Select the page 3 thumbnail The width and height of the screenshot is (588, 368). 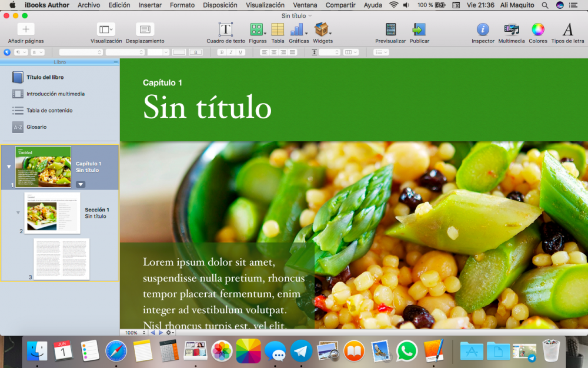(x=61, y=258)
